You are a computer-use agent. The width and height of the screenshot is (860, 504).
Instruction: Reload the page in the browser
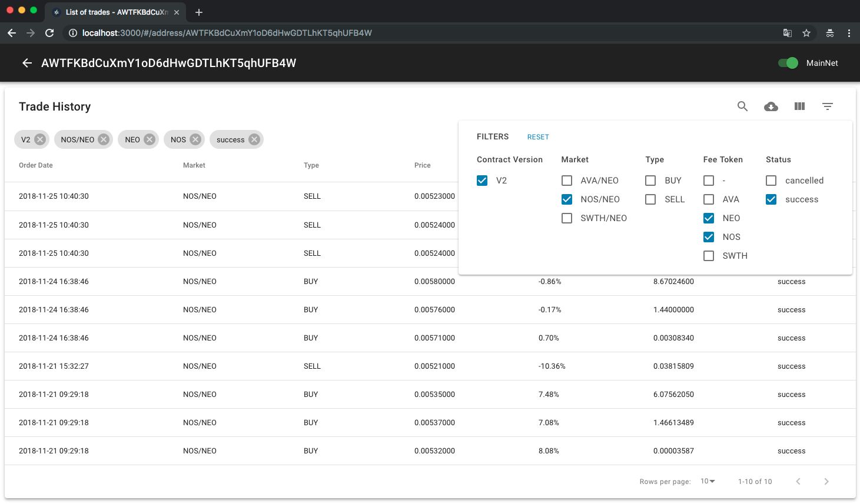pos(49,33)
